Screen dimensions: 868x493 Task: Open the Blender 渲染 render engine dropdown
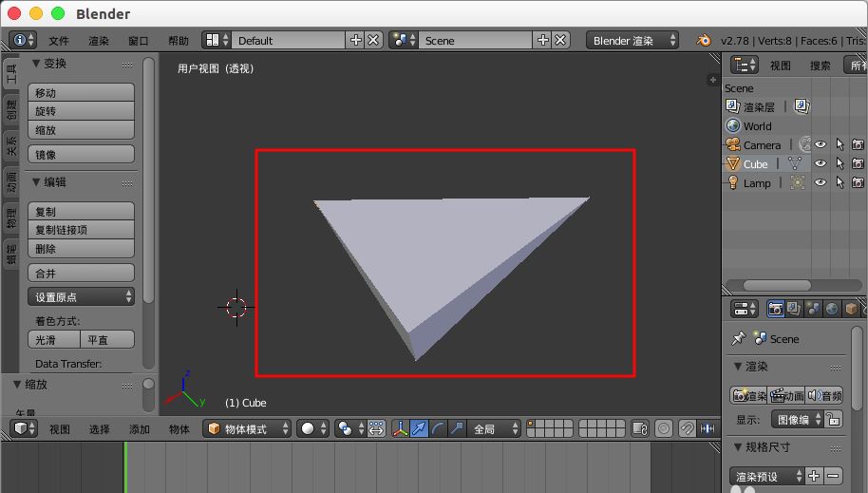tap(632, 40)
